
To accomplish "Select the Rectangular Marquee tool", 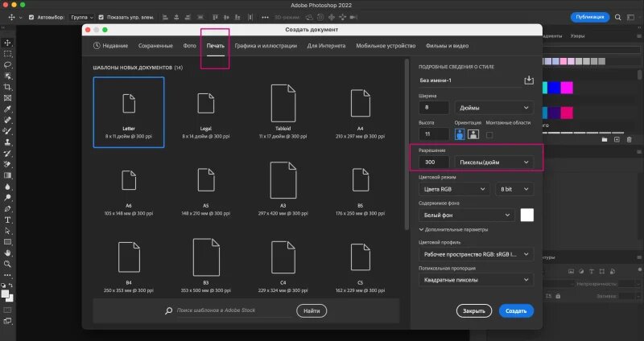I will point(7,54).
